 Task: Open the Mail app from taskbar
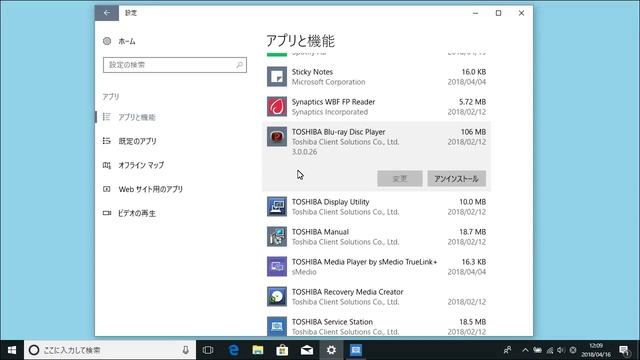[x=307, y=350]
